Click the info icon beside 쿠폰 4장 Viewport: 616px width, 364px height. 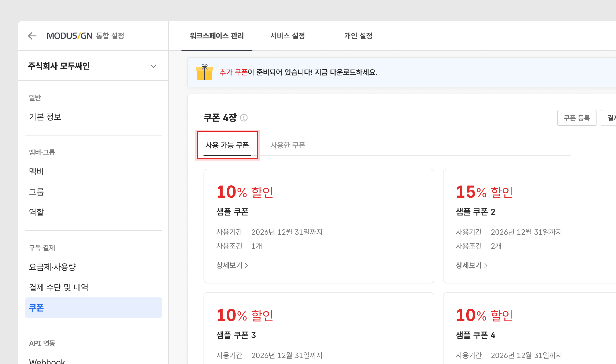click(244, 118)
